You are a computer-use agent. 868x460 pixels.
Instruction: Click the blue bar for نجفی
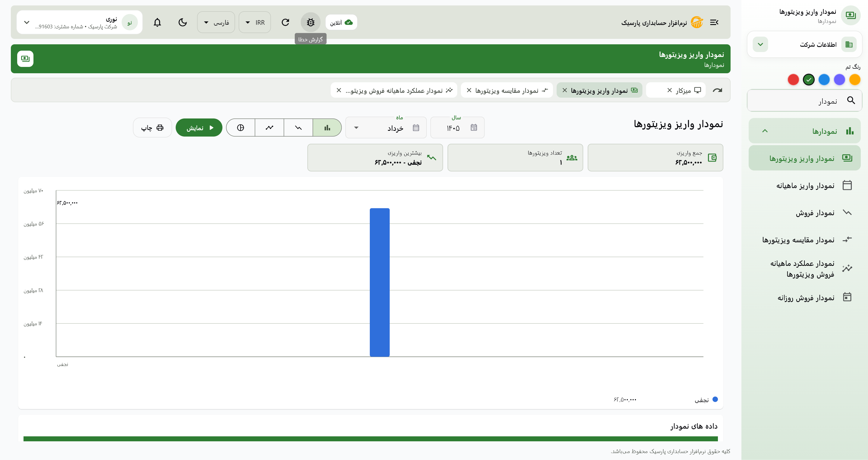coord(379,282)
